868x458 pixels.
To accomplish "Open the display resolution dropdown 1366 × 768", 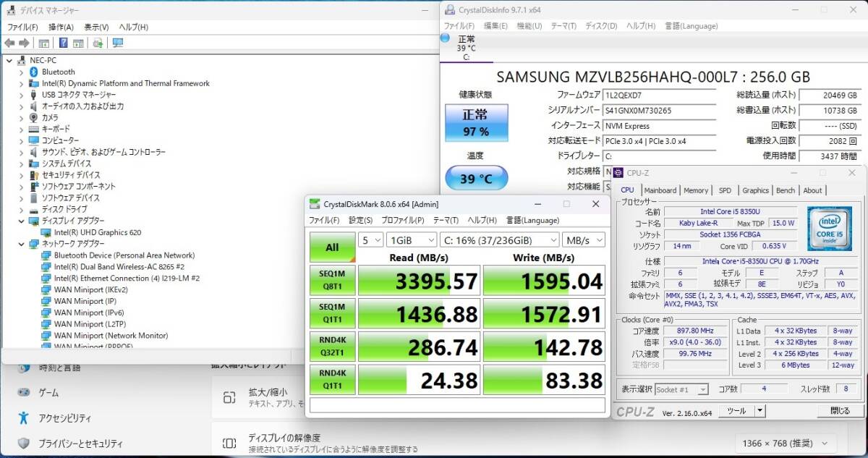I will (784, 444).
